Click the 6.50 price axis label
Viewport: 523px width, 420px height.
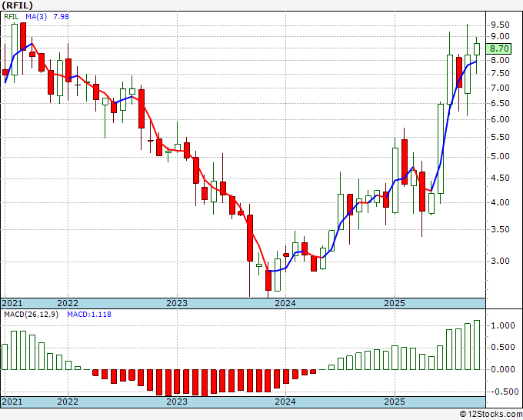[500, 103]
